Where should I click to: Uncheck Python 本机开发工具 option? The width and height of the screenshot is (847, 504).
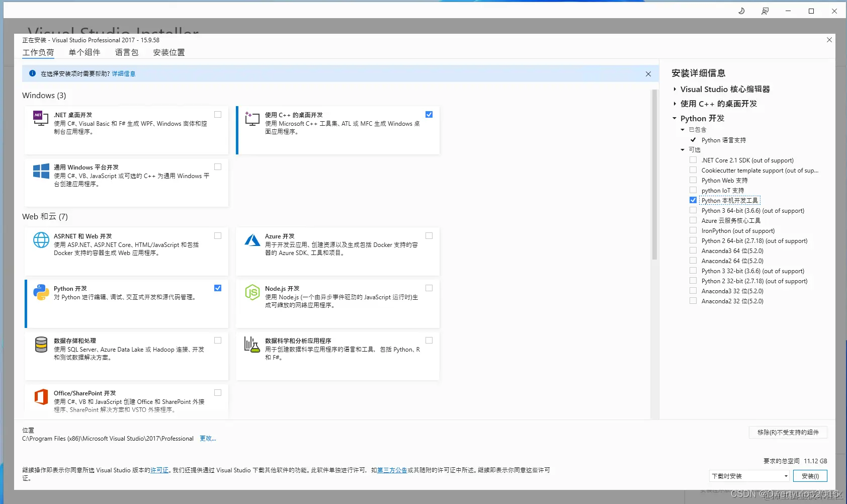[693, 200]
